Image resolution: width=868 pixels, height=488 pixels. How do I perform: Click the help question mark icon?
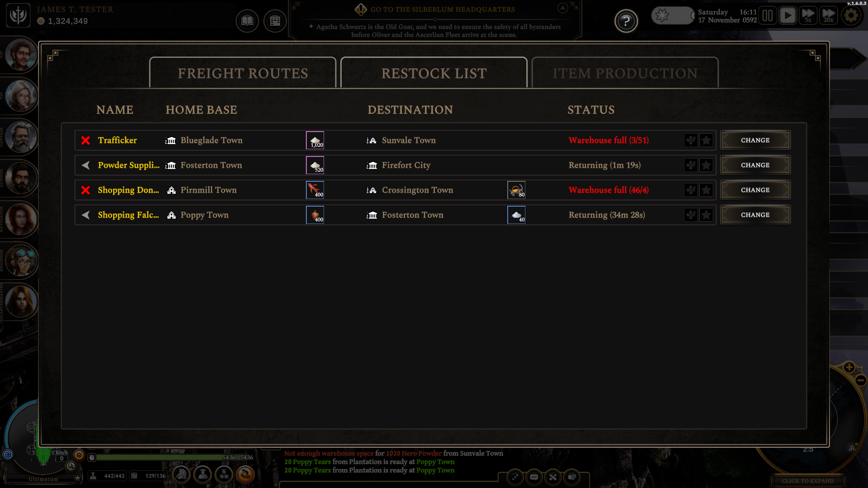point(626,21)
